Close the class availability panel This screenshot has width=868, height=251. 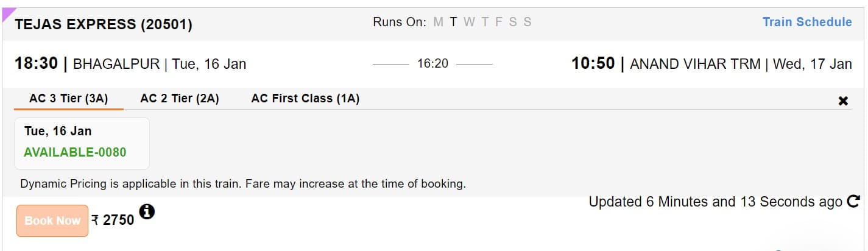click(843, 101)
